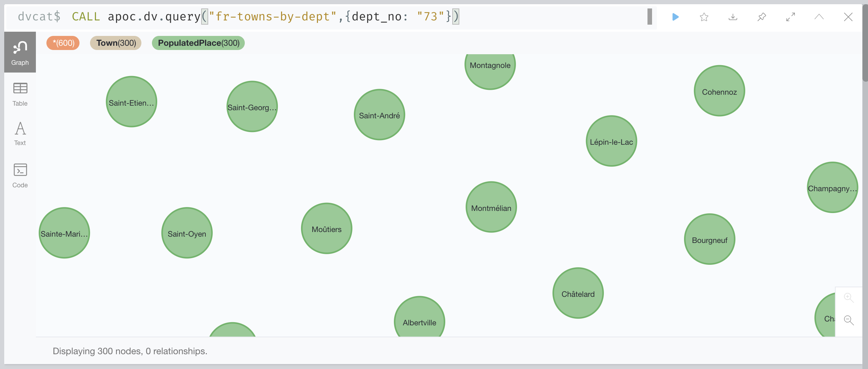Pin the result frame
This screenshot has height=369, width=868.
tap(761, 17)
